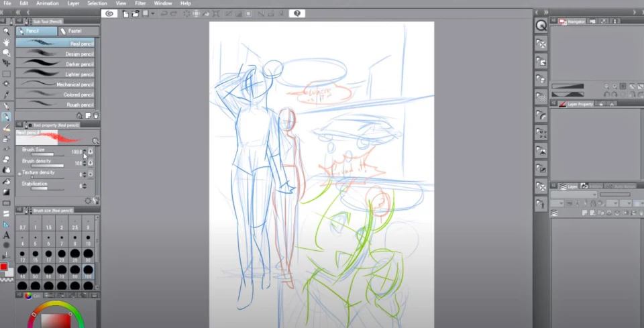Expand right dock with double chevron
The image size is (644, 328).
(546, 12)
